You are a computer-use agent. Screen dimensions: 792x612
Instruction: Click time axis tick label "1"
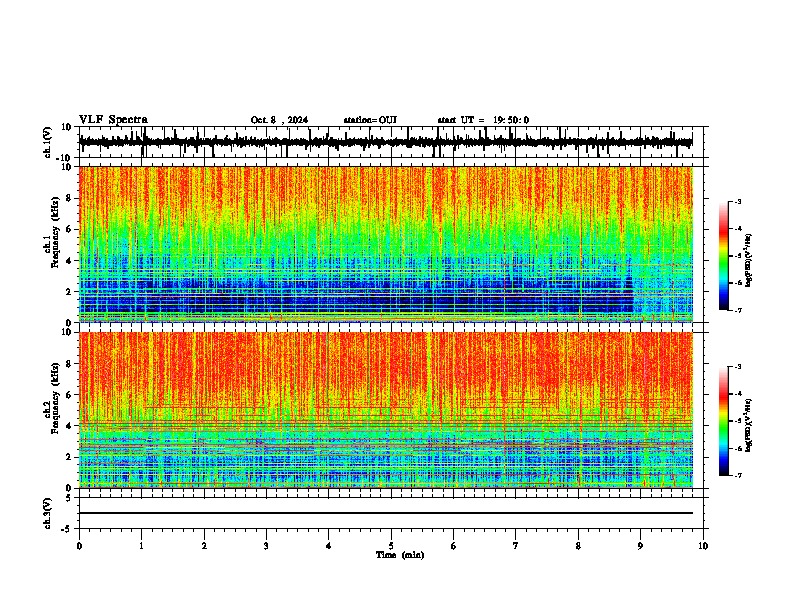(x=141, y=546)
